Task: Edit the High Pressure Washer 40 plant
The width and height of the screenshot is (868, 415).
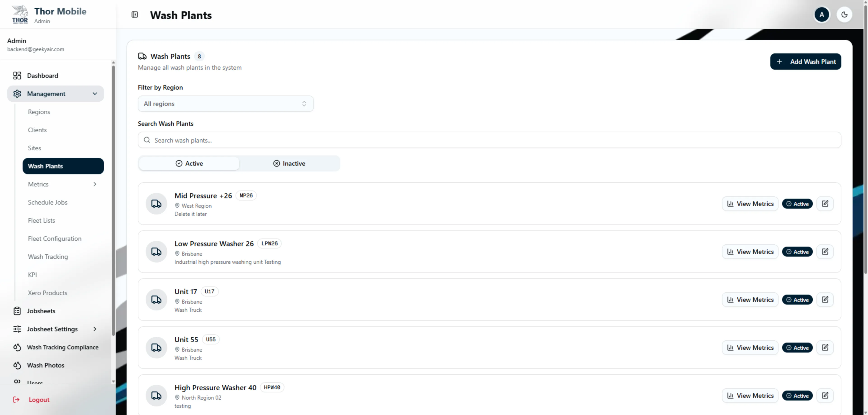Action: point(825,396)
